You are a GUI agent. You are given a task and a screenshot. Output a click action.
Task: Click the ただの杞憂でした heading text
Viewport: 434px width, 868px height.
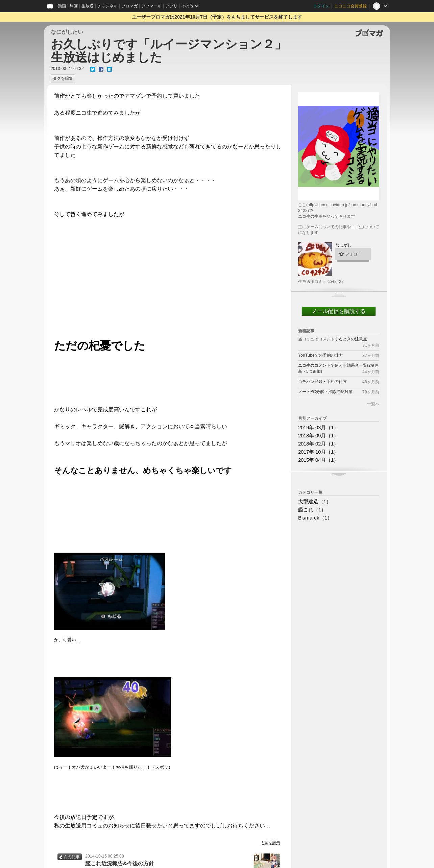99,346
